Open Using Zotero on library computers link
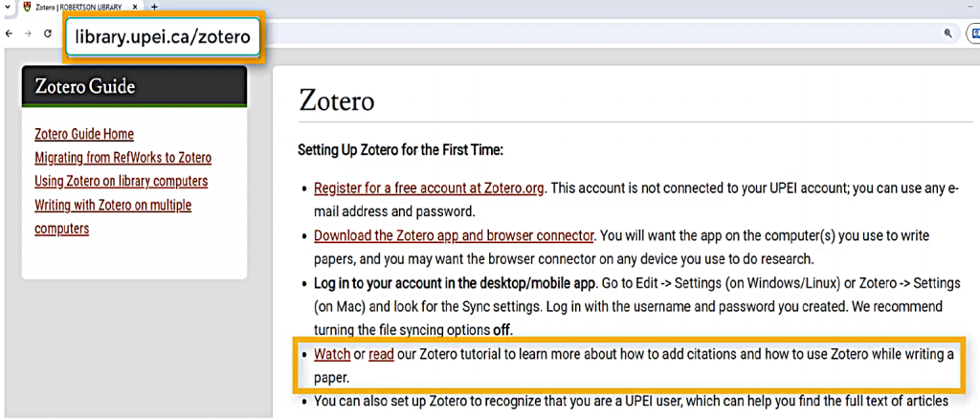 (121, 181)
